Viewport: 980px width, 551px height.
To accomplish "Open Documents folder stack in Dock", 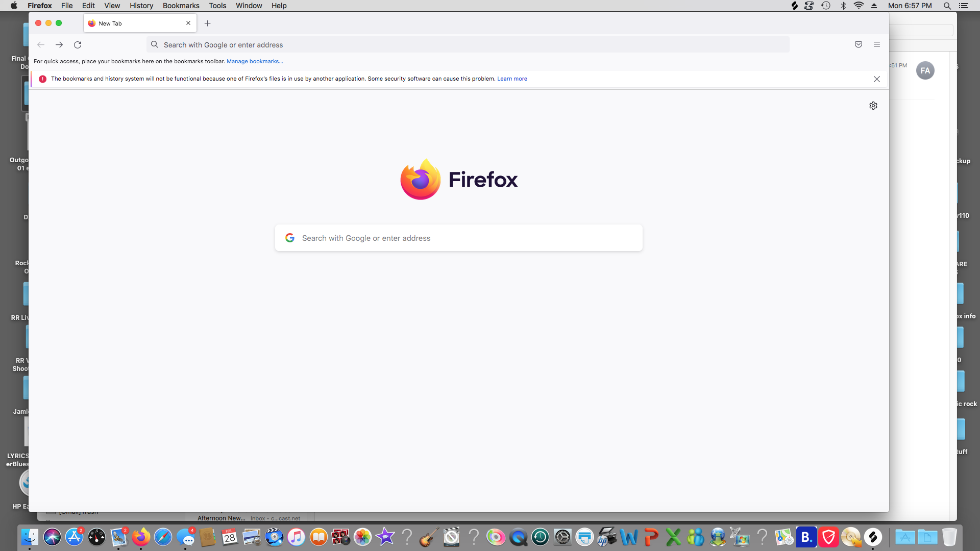I will click(927, 537).
